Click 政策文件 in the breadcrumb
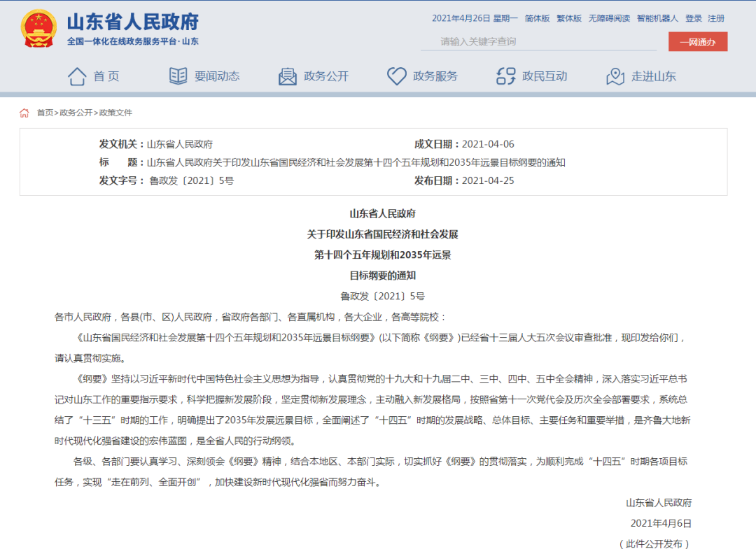 [x=115, y=113]
